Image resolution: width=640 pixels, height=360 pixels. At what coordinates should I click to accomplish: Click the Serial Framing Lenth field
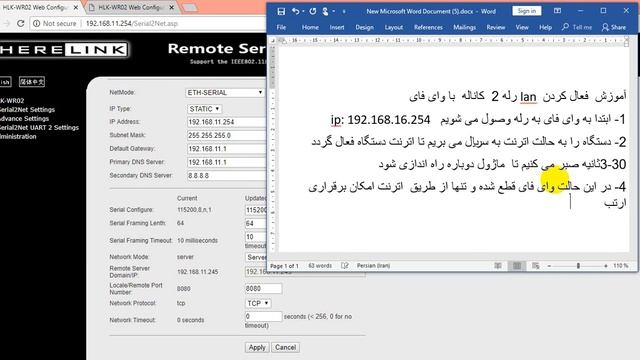256,224
